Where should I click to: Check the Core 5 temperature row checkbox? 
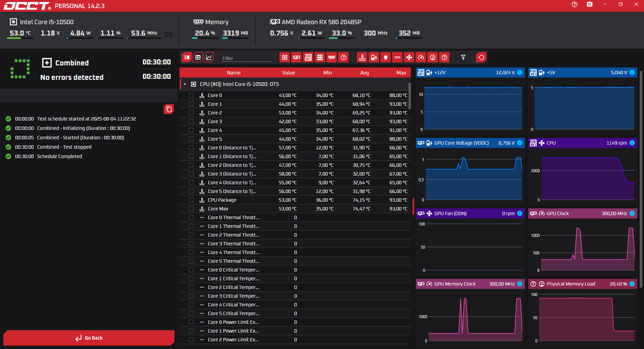pos(191,139)
